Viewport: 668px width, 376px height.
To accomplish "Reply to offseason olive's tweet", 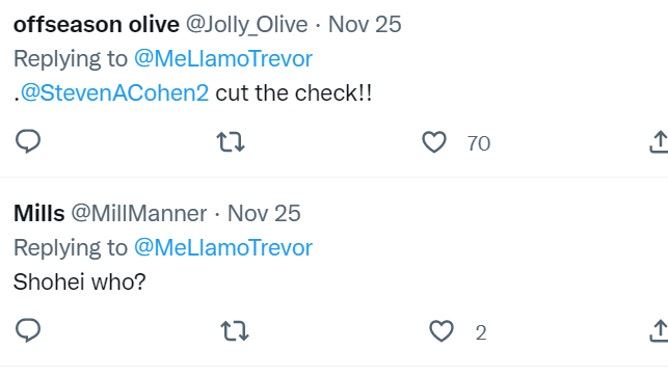I will tap(28, 141).
